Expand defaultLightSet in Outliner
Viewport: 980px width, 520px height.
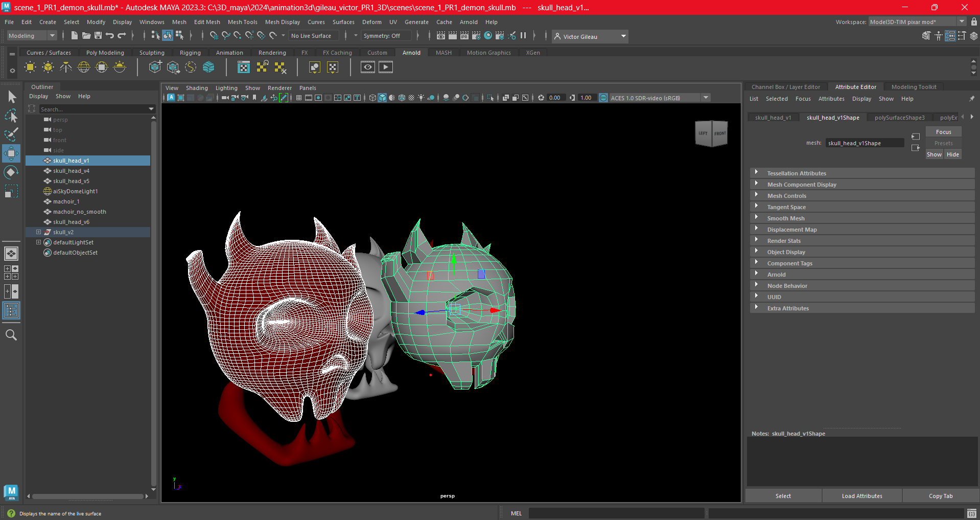(38, 242)
